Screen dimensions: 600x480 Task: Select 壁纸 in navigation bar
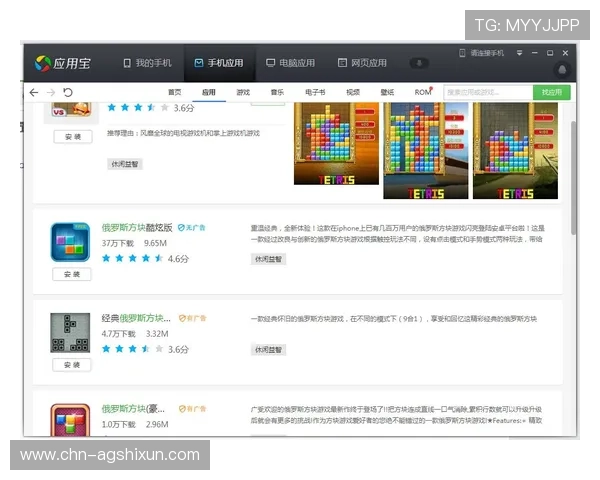coord(387,92)
